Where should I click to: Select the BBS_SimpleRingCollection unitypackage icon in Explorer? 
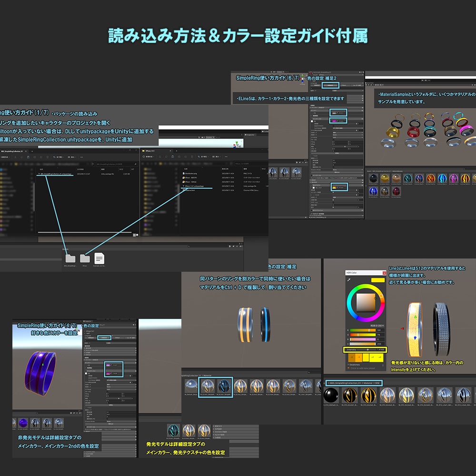[x=55, y=174]
